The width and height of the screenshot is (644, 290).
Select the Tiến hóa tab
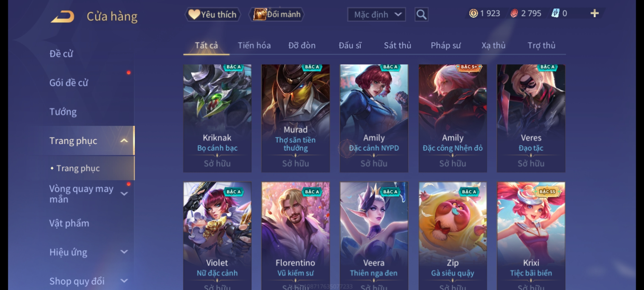pos(254,45)
